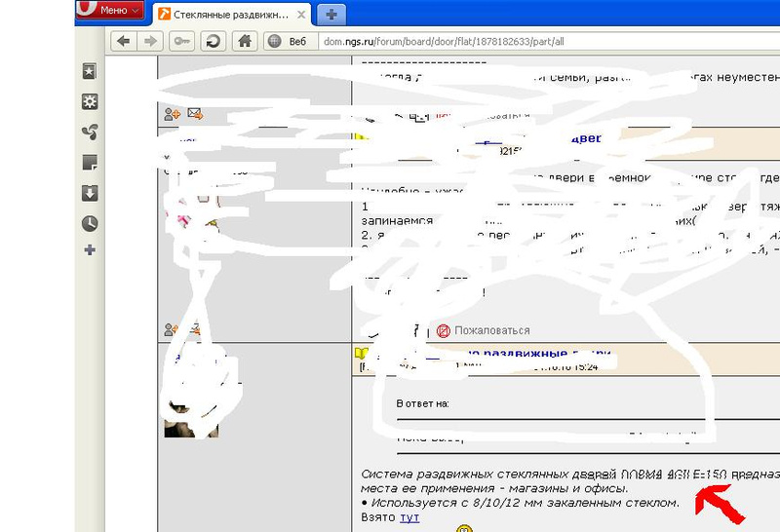
Task: Open a new tab with plus button
Action: click(331, 15)
